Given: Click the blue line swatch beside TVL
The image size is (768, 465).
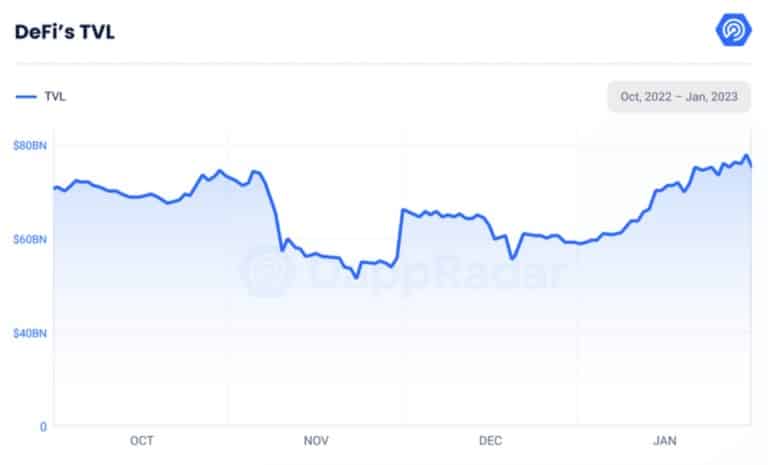Looking at the screenshot, I should [26, 97].
